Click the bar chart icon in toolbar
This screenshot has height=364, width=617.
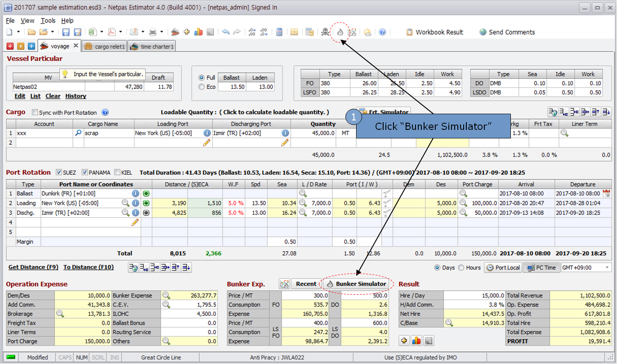(x=197, y=32)
